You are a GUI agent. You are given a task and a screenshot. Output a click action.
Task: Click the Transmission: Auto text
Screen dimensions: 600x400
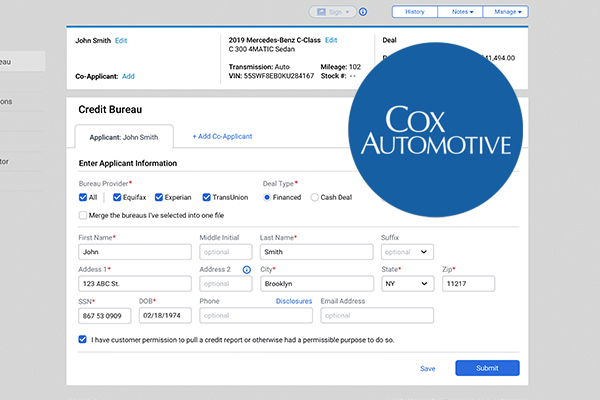pyautogui.click(x=259, y=67)
